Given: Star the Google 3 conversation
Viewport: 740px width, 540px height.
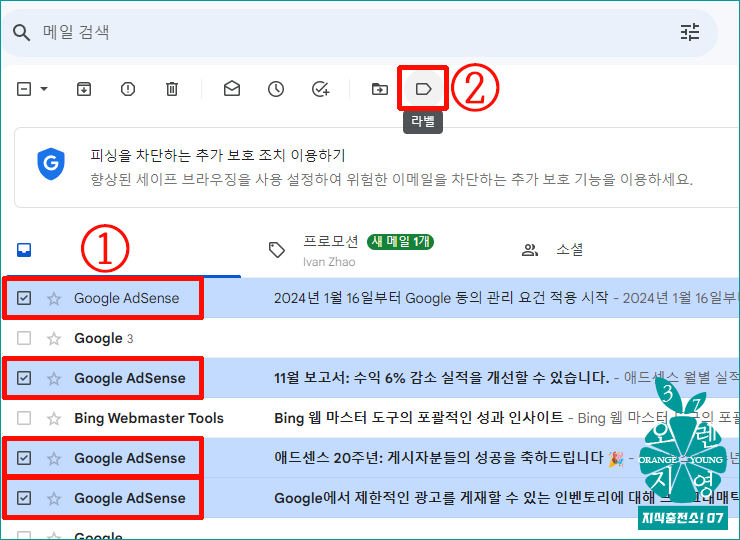Looking at the screenshot, I should tap(54, 338).
